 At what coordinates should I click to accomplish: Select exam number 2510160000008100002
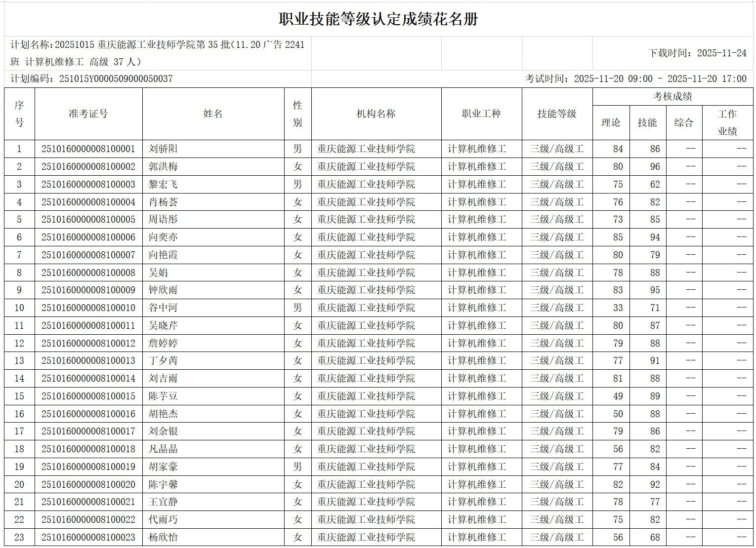click(88, 167)
